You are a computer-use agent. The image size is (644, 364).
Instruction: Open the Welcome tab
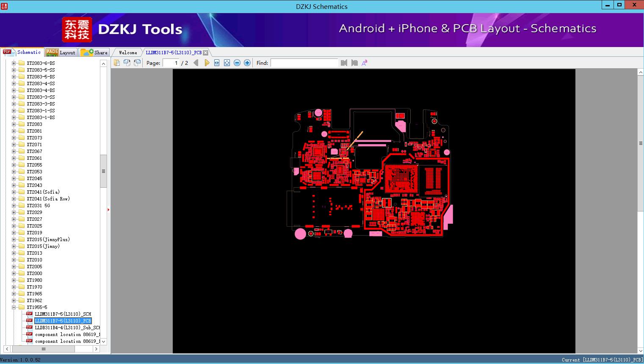pyautogui.click(x=128, y=53)
